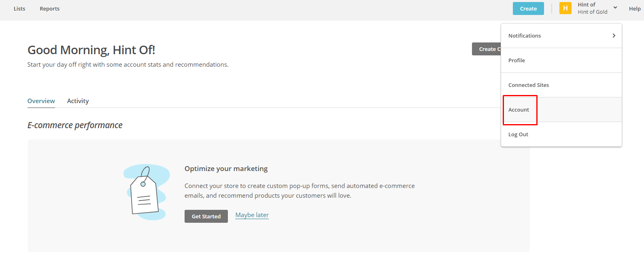Click the Good Morning, Hint Of! heading
This screenshot has height=264, width=644.
tap(91, 50)
